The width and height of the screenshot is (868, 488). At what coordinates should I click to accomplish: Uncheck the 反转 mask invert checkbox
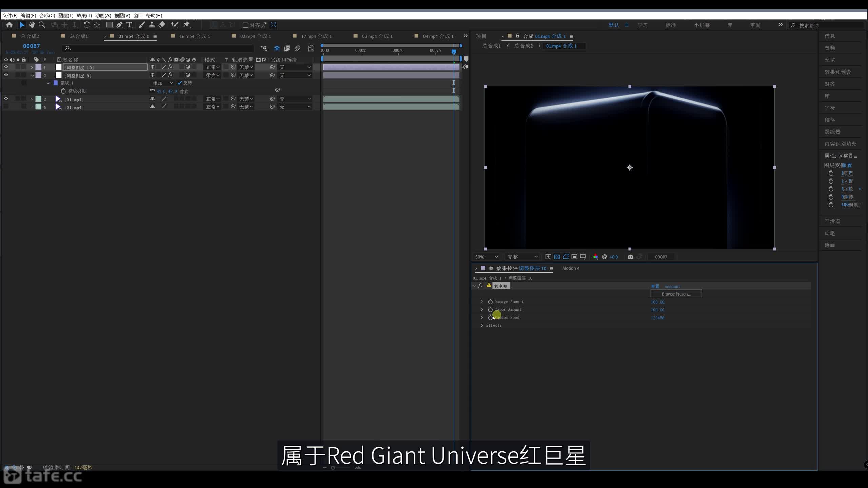[x=180, y=83]
